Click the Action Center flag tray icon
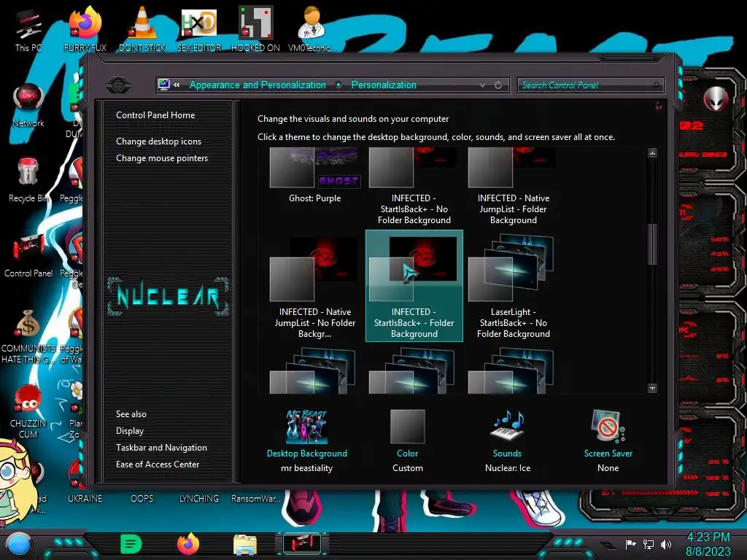This screenshot has width=747, height=560. pyautogui.click(x=631, y=544)
